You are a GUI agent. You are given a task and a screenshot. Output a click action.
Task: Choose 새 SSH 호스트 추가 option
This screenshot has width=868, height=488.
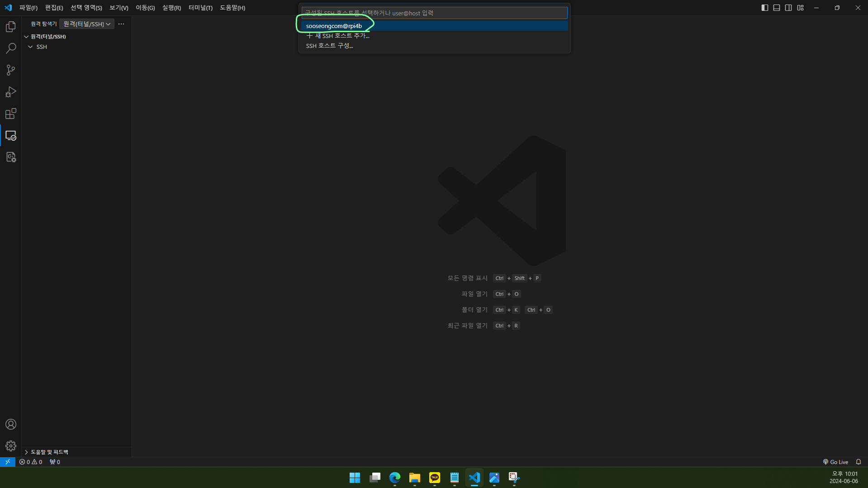click(434, 36)
